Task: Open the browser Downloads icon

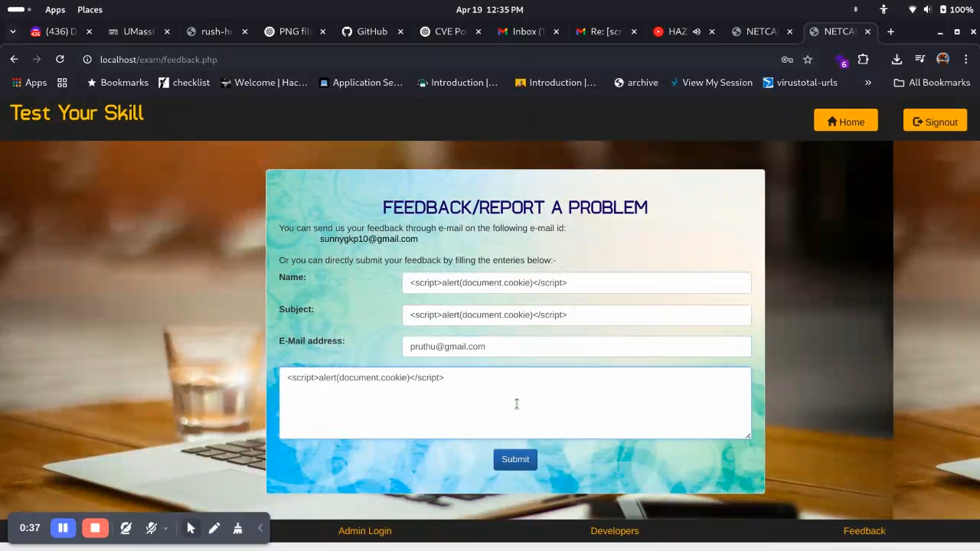Action: coord(897,59)
